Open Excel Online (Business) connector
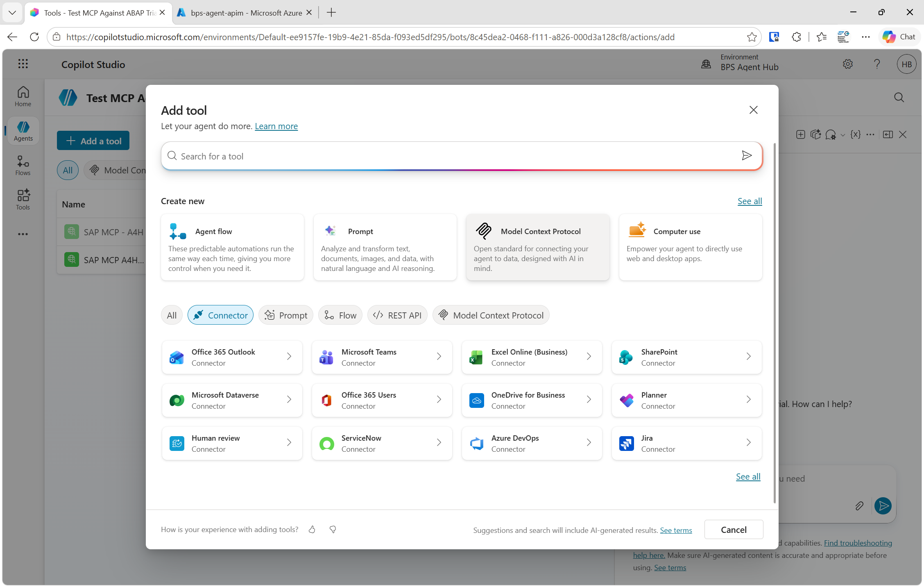The height and width of the screenshot is (587, 924). pos(532,357)
